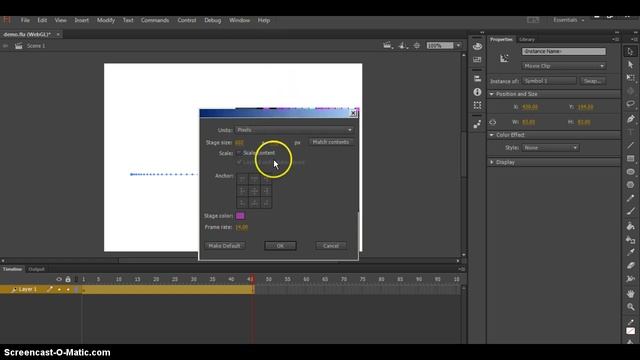Select the Zoom magnifier tool
Image resolution: width=640 pixels, height=360 pixels.
(631, 307)
